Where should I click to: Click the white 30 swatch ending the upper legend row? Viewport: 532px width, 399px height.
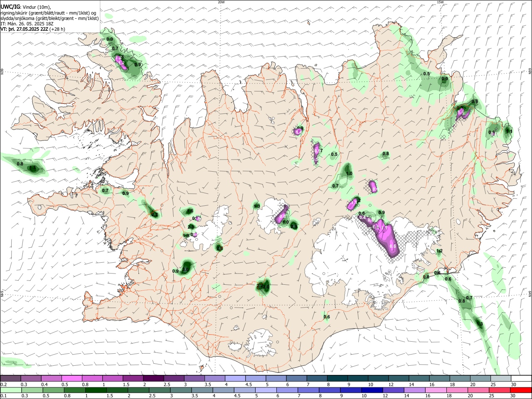[521, 379]
